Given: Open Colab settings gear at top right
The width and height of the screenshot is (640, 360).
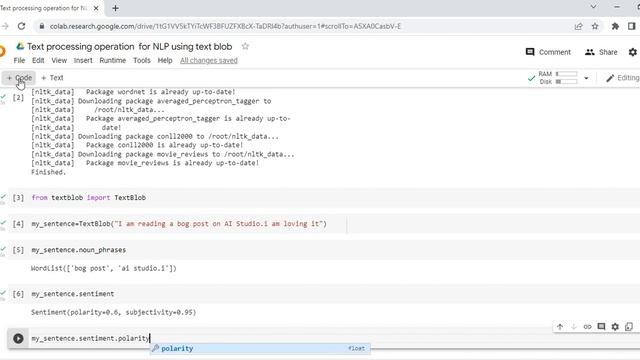Looking at the screenshot, I should click(x=633, y=52).
